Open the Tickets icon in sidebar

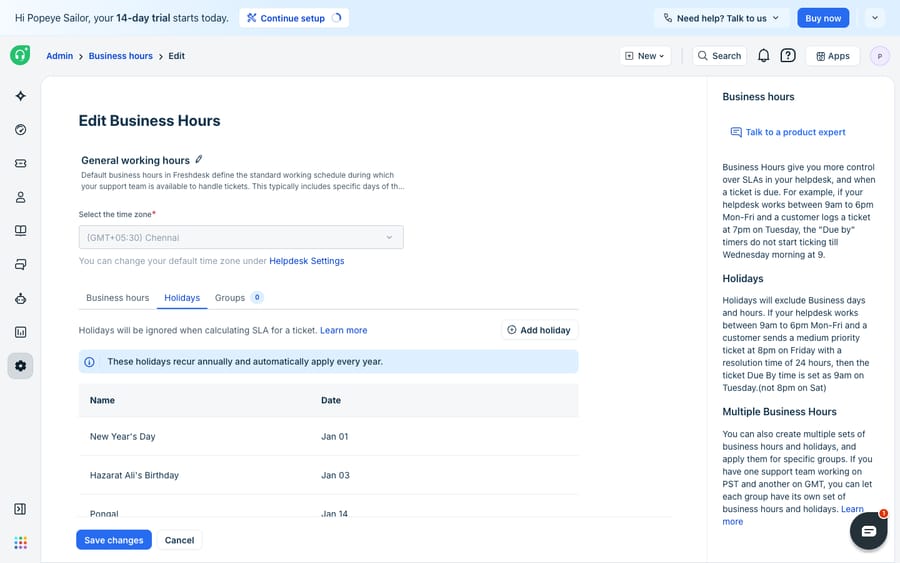(x=21, y=164)
